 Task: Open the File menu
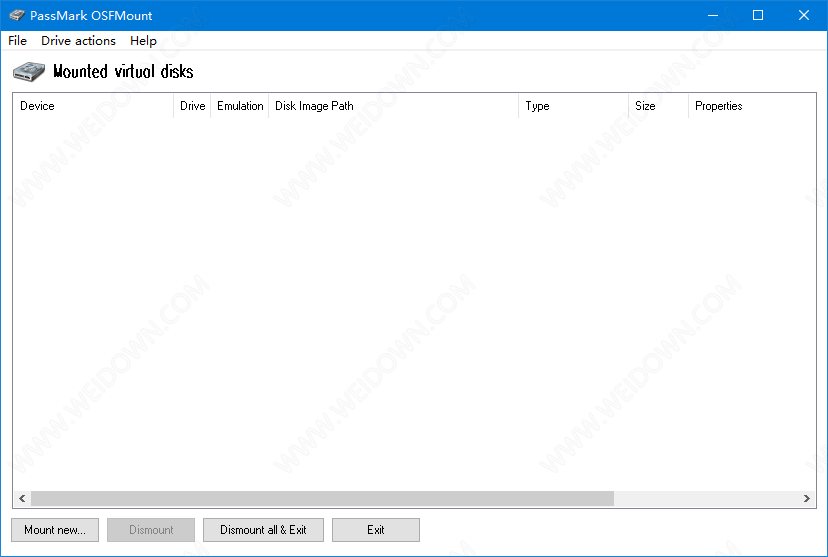17,41
